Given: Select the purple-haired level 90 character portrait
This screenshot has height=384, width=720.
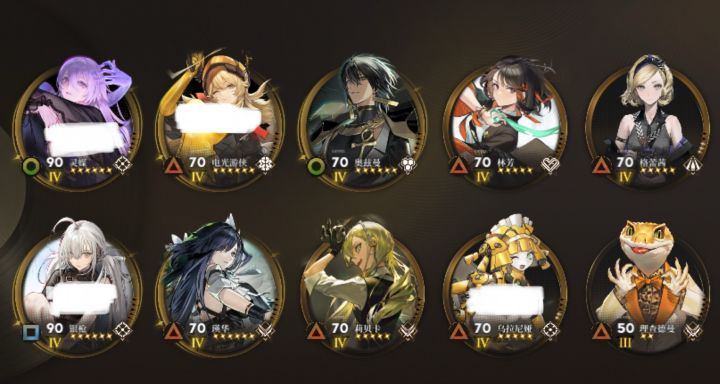Looking at the screenshot, I should click(77, 122).
